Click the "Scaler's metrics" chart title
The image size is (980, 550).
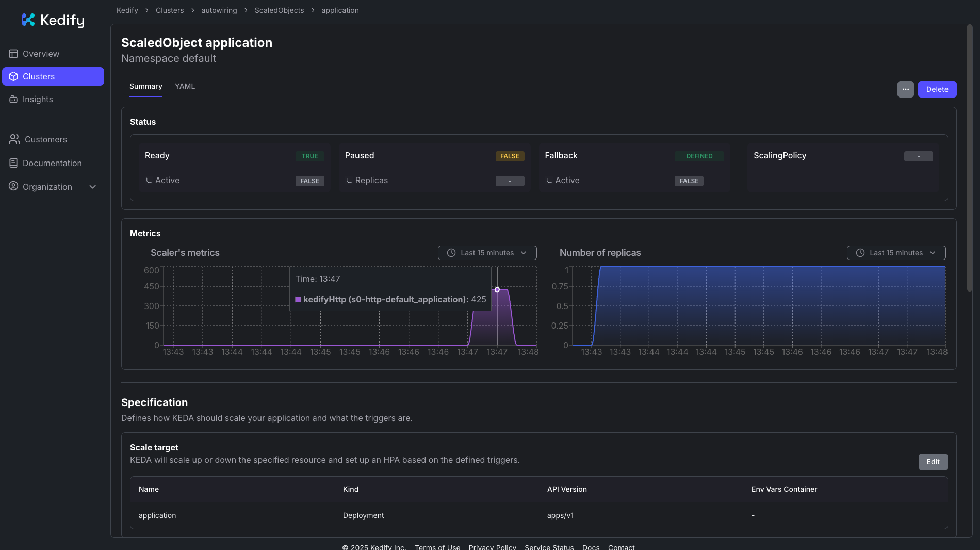185,253
